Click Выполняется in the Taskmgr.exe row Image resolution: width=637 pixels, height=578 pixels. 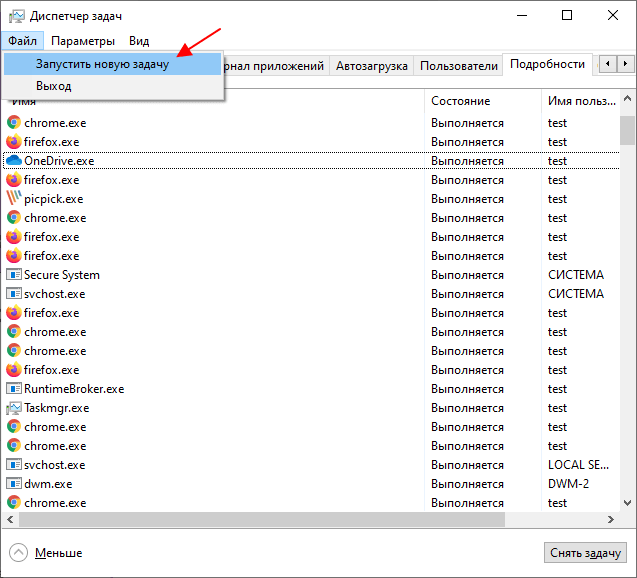pos(467,408)
